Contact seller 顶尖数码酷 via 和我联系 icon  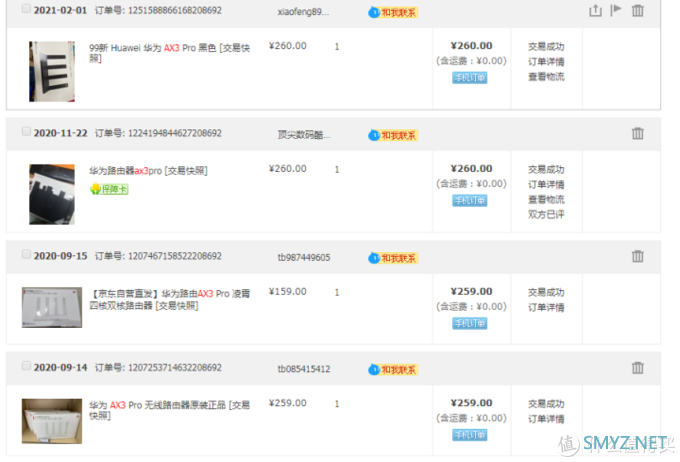[393, 135]
